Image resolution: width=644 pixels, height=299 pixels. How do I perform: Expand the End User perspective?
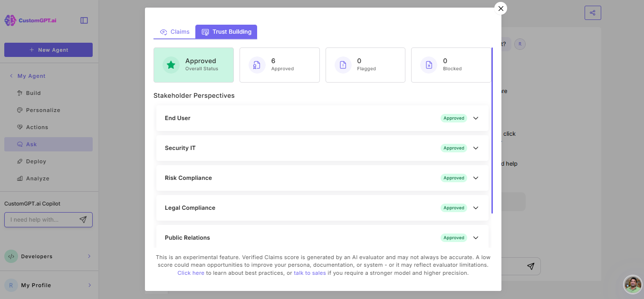coord(476,118)
